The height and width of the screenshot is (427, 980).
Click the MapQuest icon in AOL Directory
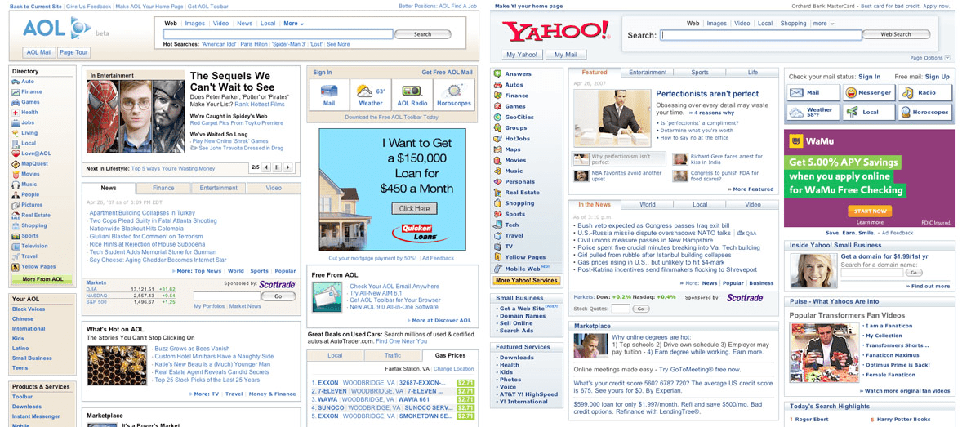coord(16,164)
